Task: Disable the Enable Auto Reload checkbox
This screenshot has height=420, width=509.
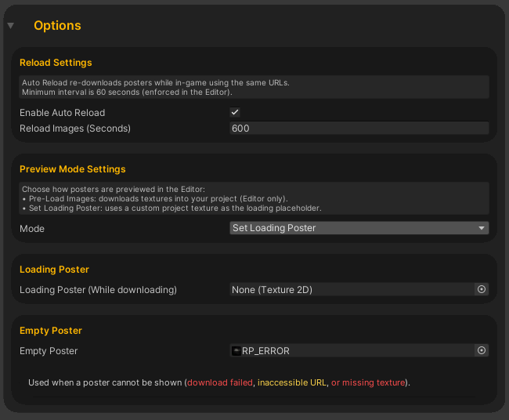Action: click(235, 113)
